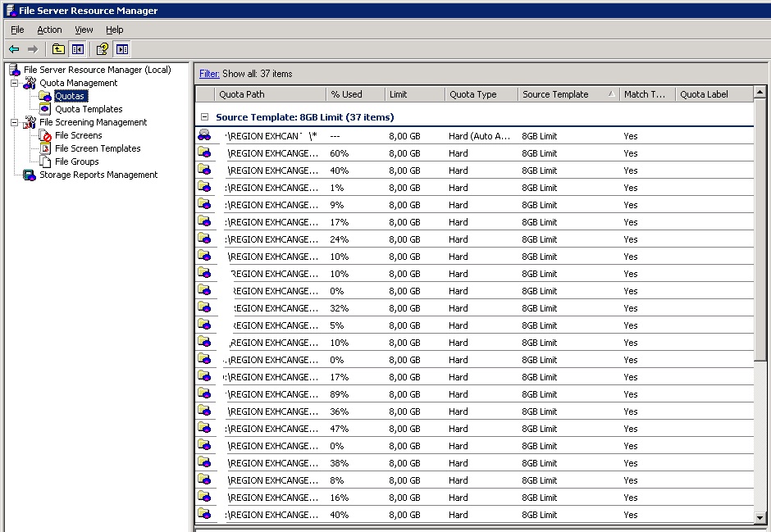
Task: Sort by Quota Path column header
Action: pos(270,94)
